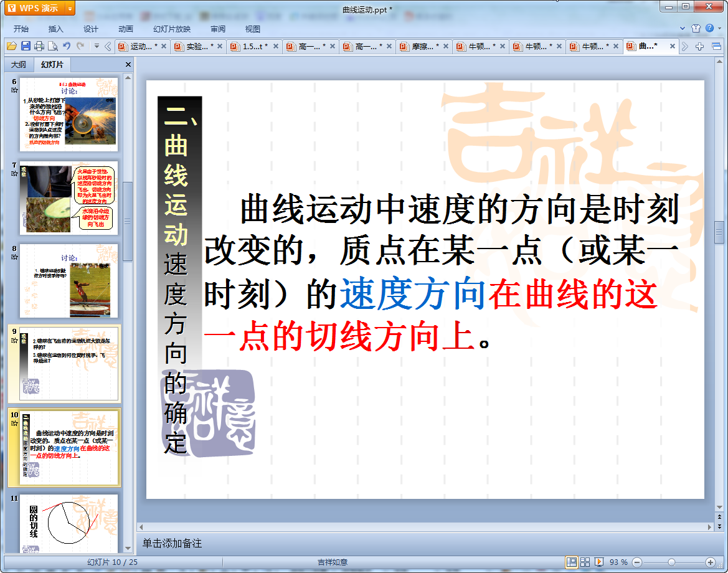Open the quick access toolbar customize arrow
Screen dimensions: 728x573
97,46
